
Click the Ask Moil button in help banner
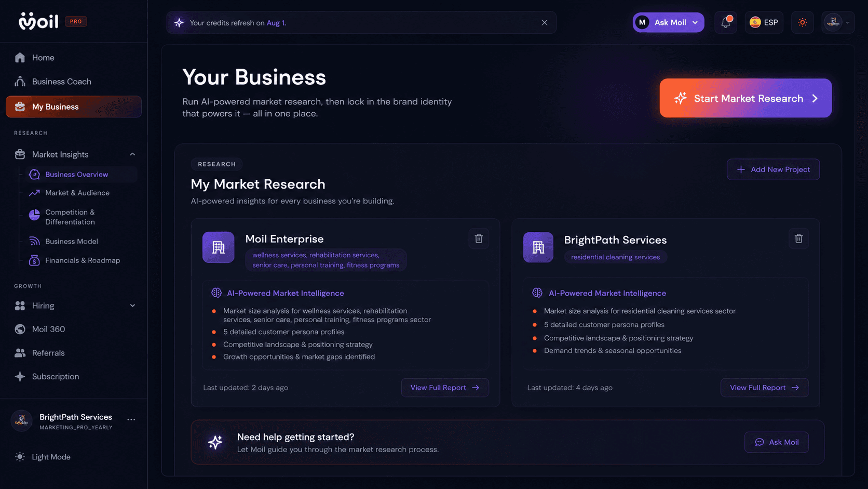tap(777, 442)
